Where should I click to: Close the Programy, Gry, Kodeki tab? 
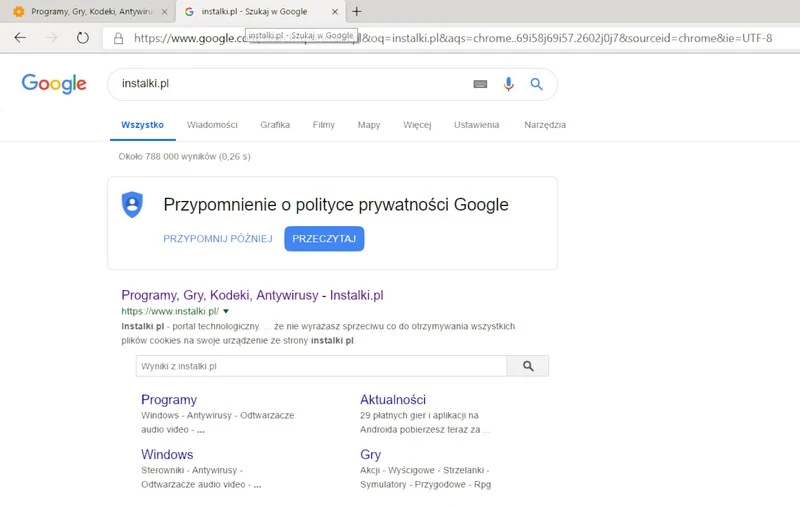pos(164,12)
